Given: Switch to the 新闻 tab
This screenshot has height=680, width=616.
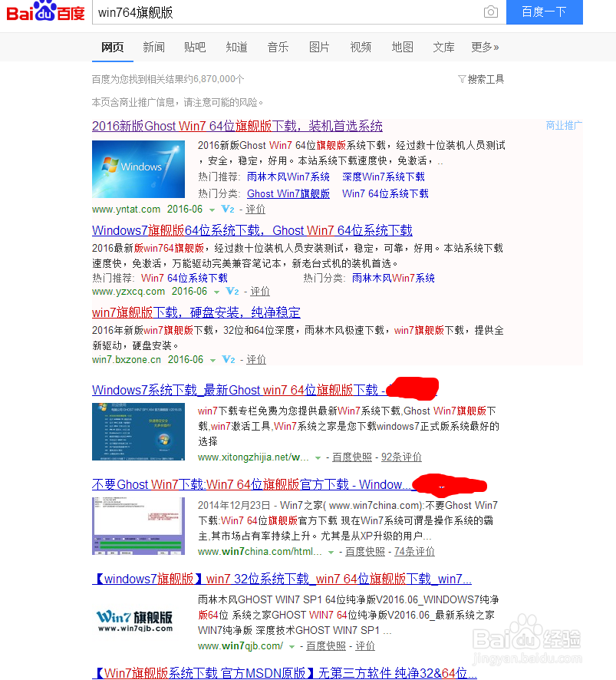Looking at the screenshot, I should tap(153, 47).
